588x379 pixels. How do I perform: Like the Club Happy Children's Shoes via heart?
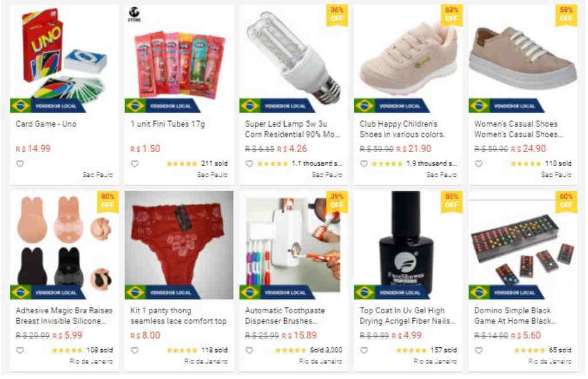[364, 164]
